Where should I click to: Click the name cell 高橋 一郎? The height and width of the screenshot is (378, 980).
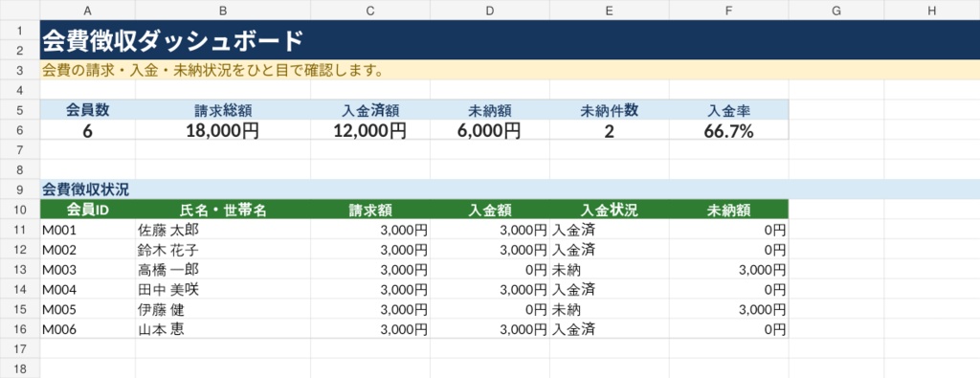pos(222,269)
